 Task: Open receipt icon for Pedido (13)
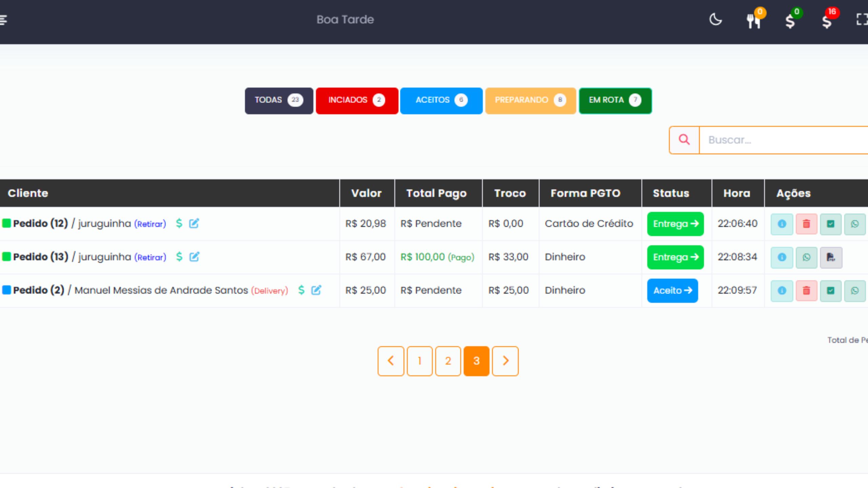(x=831, y=257)
